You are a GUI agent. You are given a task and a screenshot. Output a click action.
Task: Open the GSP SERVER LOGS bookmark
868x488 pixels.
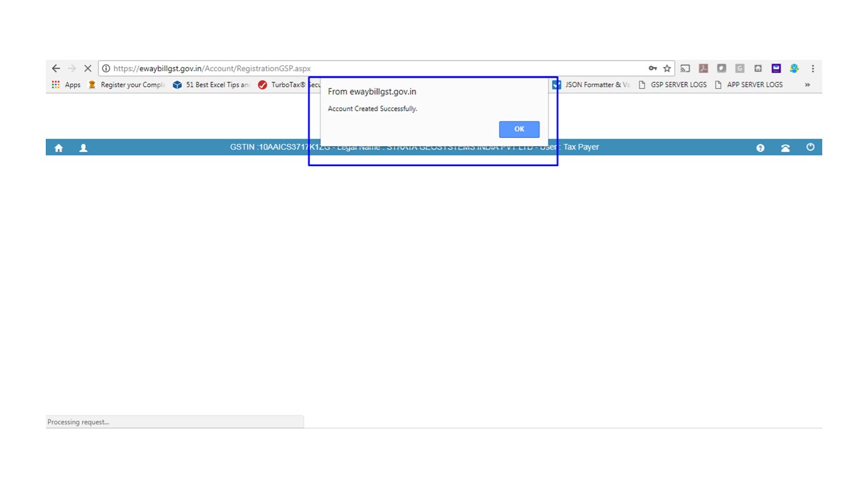[673, 85]
